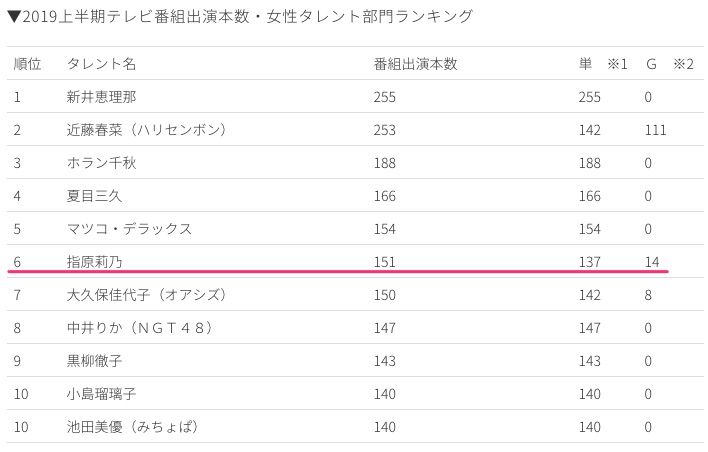Select the name 新井恵理那
Screen dimensions: 708x452
[x=100, y=97]
